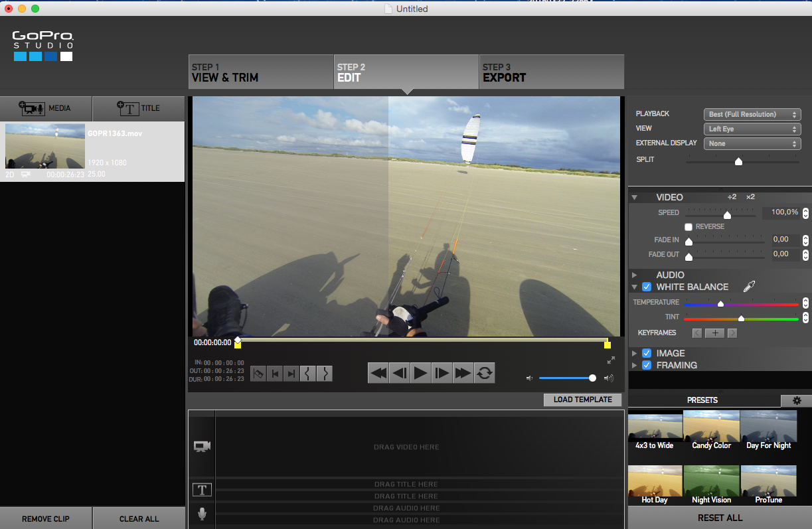Screen dimensions: 812x529
Task: Click the mark in point bracket
Action: 308,374
